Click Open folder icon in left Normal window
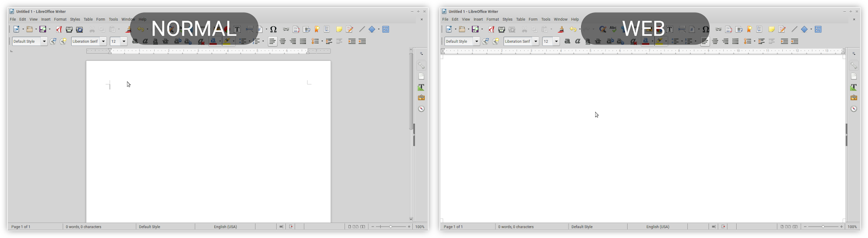868x238 pixels. pos(30,29)
